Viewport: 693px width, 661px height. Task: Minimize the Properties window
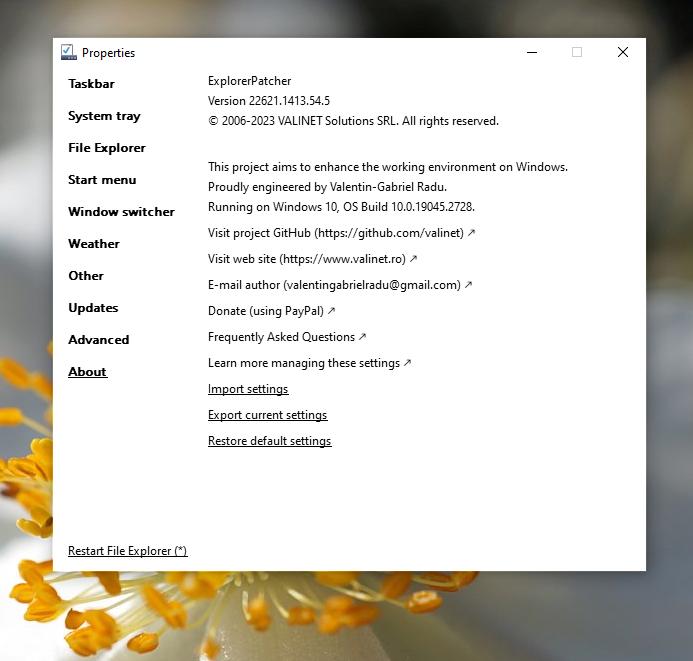point(532,52)
